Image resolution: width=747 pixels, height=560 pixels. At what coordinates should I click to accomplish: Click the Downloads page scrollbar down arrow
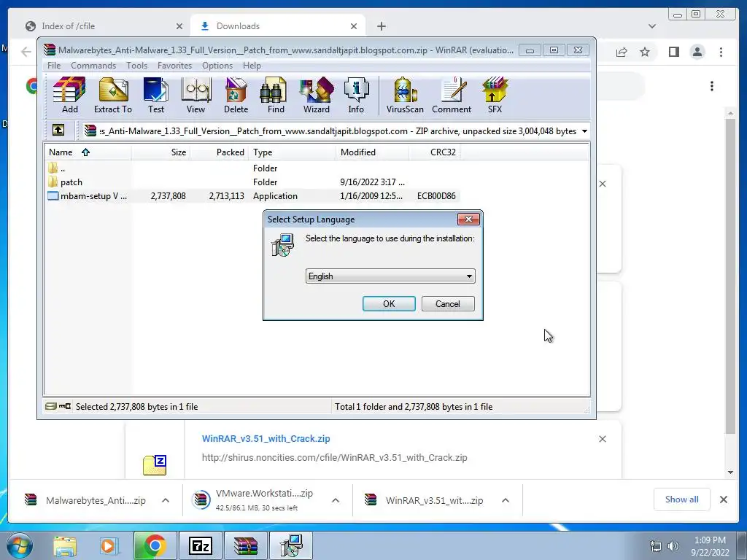pos(730,472)
